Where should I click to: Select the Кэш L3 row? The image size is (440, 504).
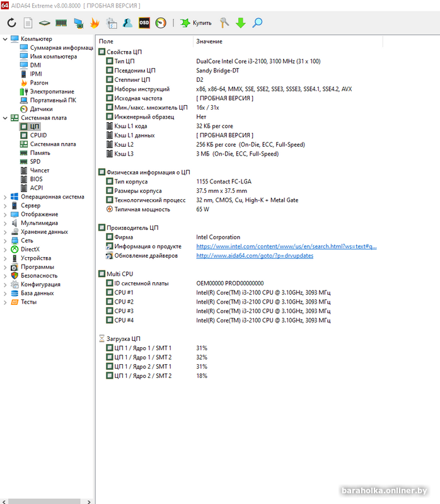pyautogui.click(x=192, y=154)
